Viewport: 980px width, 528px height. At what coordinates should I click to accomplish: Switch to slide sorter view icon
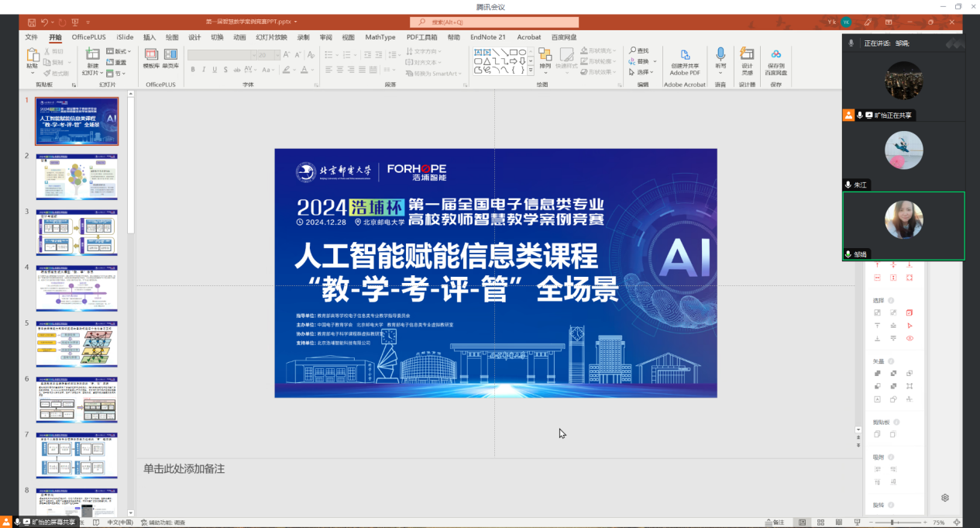[x=820, y=523]
